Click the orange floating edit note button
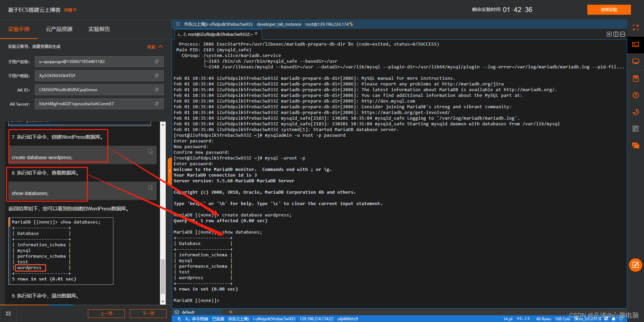The image size is (644, 322). coord(636,265)
